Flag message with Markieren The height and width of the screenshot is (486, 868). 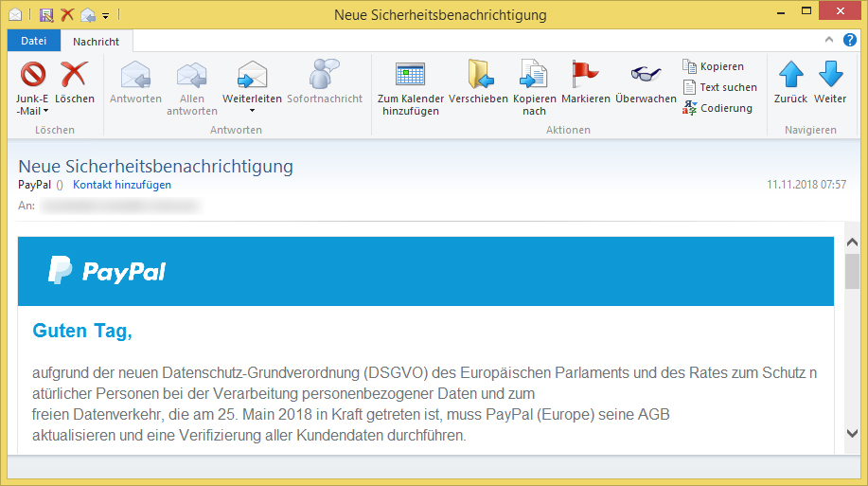[x=586, y=83]
